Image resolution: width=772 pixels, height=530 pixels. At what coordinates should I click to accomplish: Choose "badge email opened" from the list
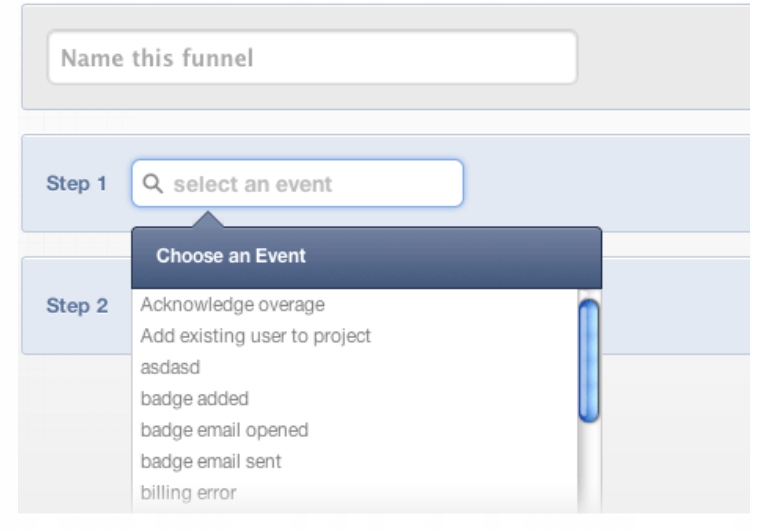(x=224, y=430)
